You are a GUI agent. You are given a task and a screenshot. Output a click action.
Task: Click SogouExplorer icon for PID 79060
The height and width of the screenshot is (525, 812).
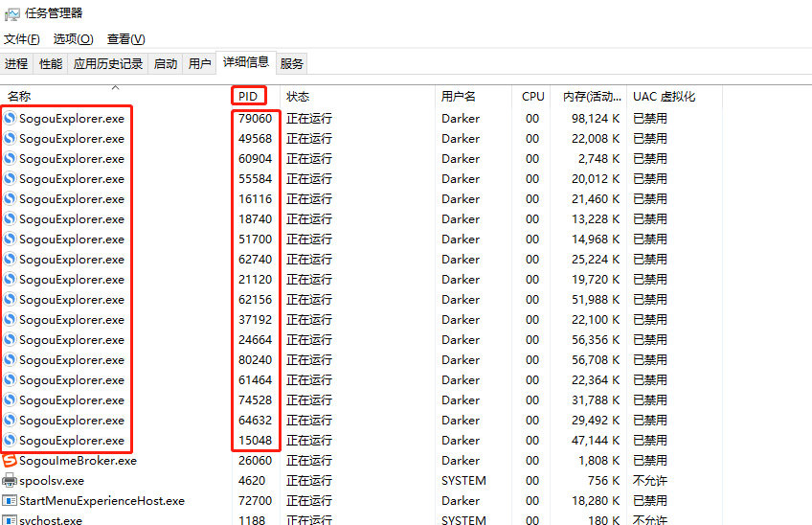pos(10,118)
